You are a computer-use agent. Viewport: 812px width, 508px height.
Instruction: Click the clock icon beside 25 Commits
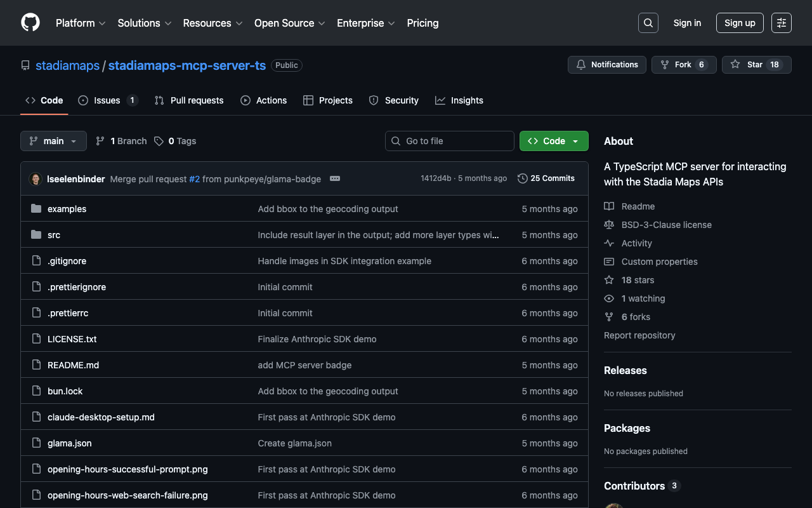point(522,178)
